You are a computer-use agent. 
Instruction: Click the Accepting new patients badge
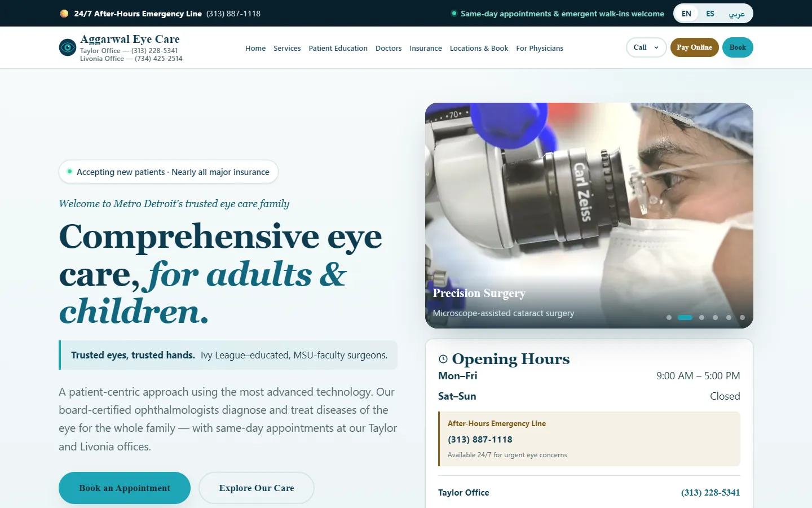[169, 172]
